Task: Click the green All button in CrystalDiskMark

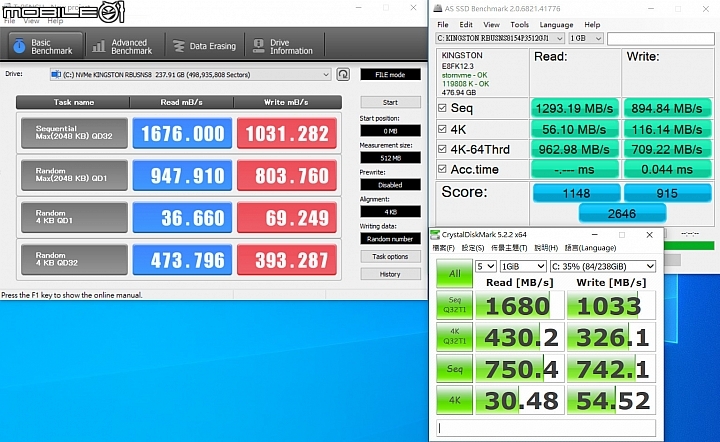Action: pos(454,274)
